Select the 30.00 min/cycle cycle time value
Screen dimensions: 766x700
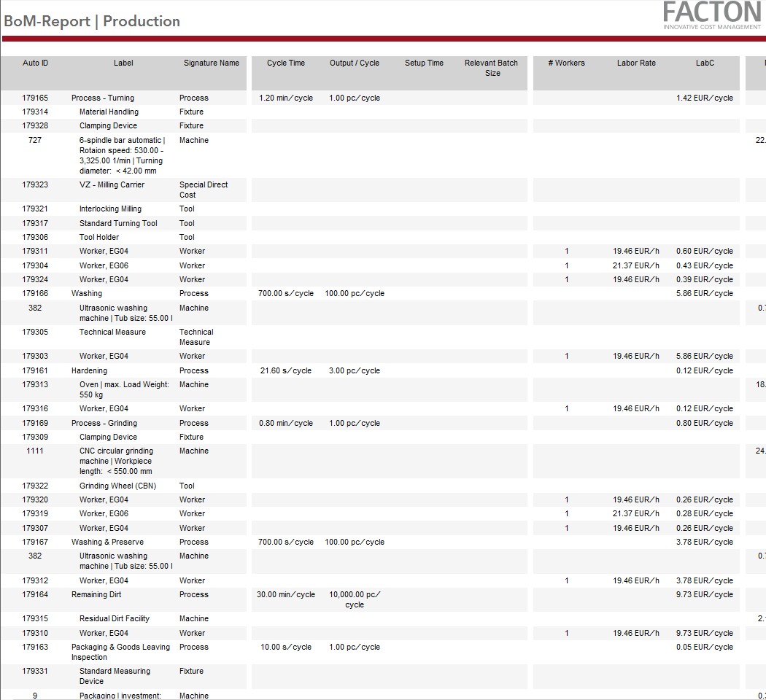click(286, 594)
